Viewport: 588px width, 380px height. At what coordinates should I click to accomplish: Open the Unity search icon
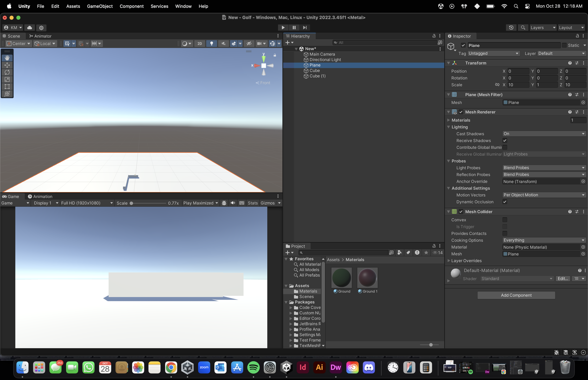point(523,27)
